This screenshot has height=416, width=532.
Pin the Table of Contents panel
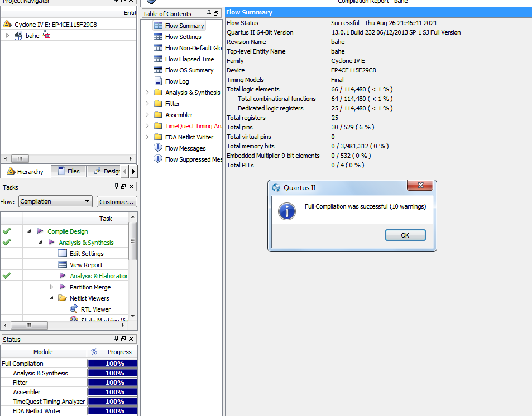[209, 13]
